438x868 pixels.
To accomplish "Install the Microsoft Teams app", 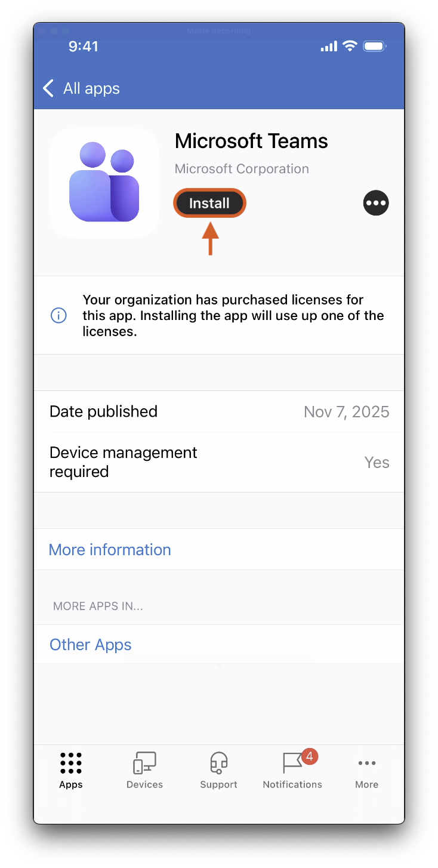I will tap(209, 204).
